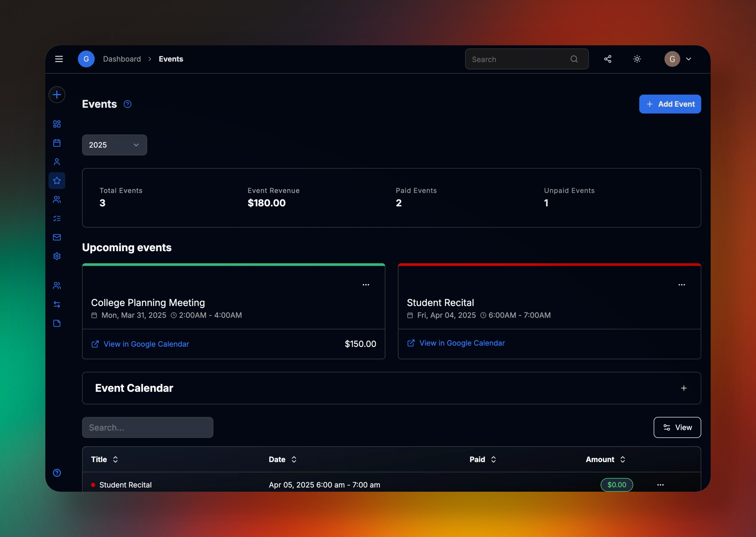Go to Dashboard breadcrumb
756x537 pixels.
pos(122,59)
